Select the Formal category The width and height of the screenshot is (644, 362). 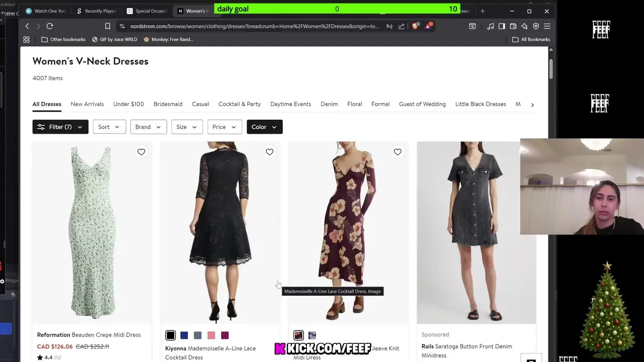click(x=380, y=104)
